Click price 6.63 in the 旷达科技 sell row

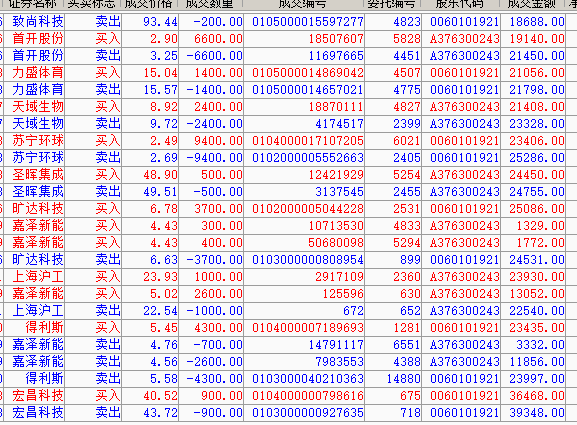pos(164,260)
